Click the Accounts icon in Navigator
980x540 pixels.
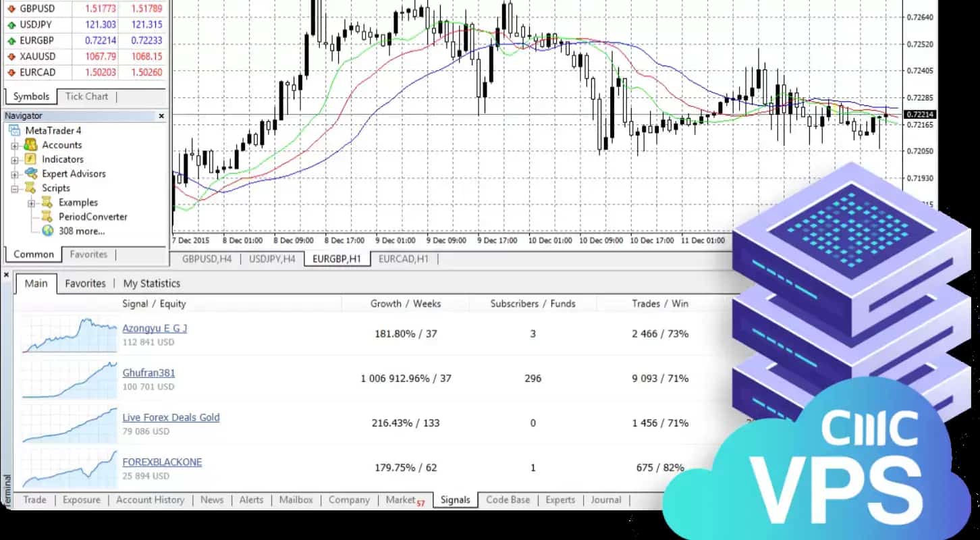point(30,145)
